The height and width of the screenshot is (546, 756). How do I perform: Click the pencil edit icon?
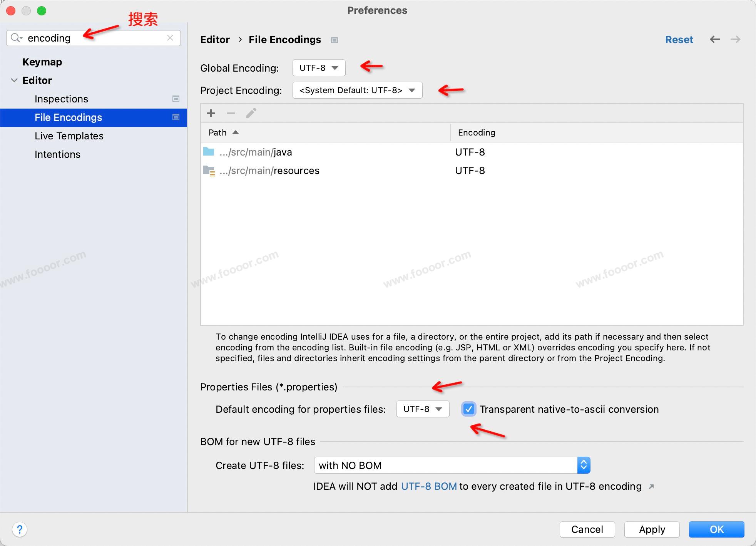(251, 113)
